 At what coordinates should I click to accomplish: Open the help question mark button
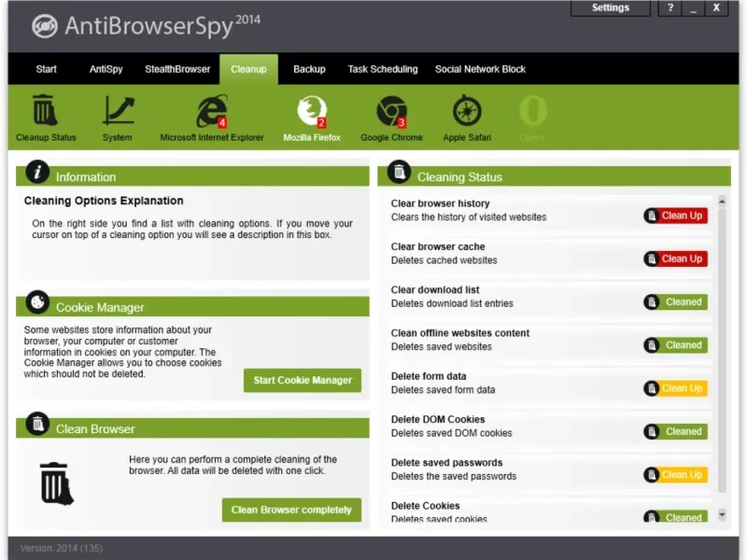[x=669, y=7]
